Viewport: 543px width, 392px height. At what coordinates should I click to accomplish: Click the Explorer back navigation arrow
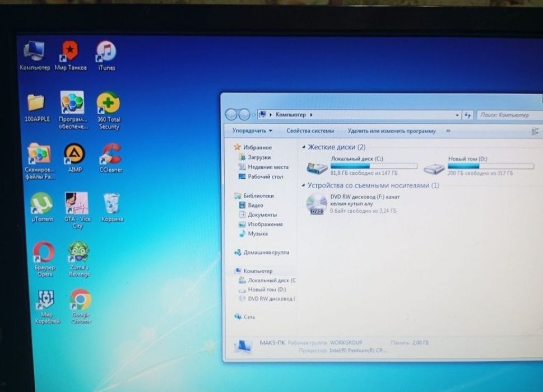coord(231,115)
